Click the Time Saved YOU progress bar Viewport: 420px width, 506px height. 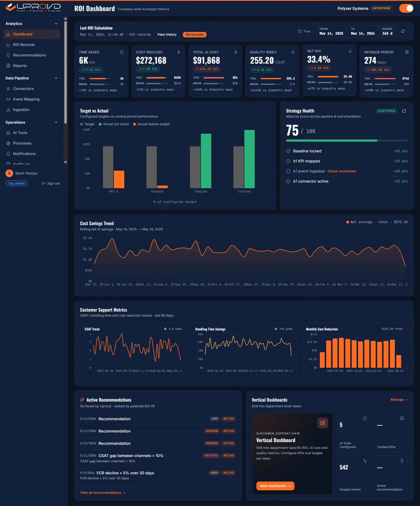click(100, 78)
